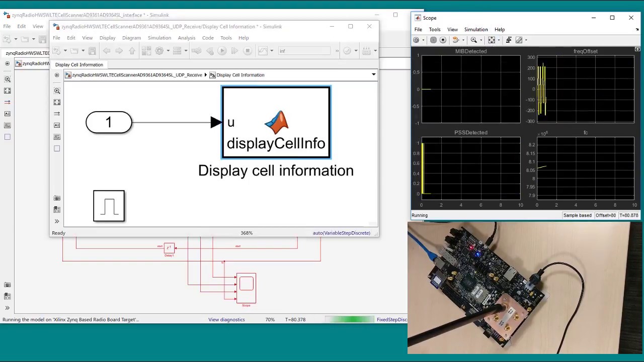
Task: Click the Zoom tool in the front palette
Action: (x=57, y=90)
